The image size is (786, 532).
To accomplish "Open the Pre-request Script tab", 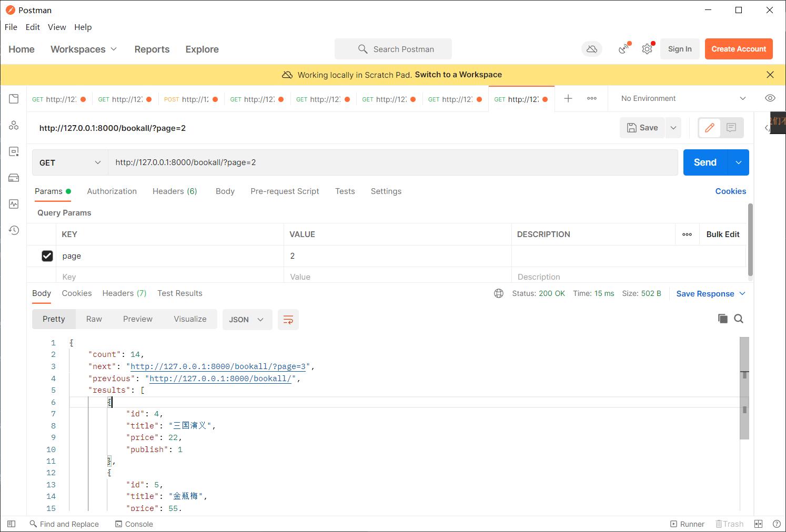I will point(285,191).
